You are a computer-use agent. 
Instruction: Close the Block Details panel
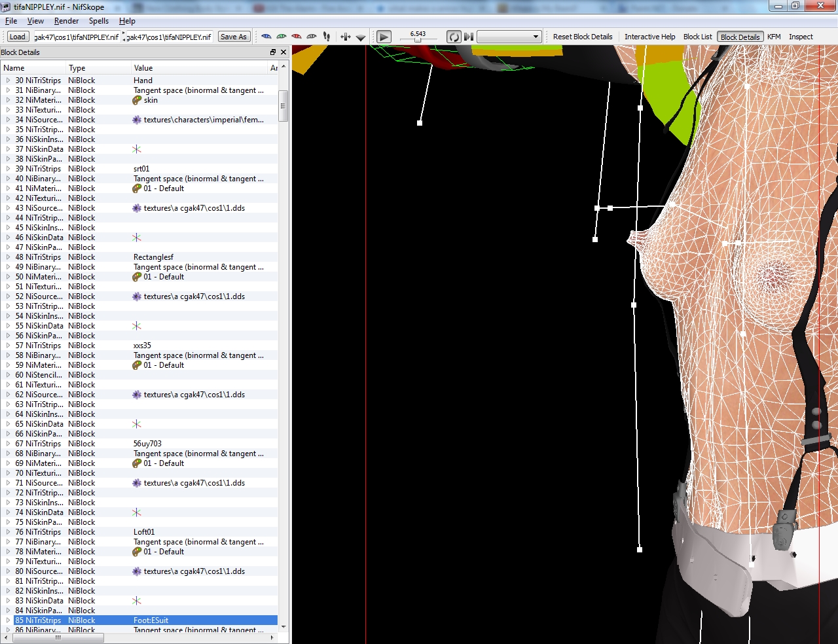pos(283,52)
